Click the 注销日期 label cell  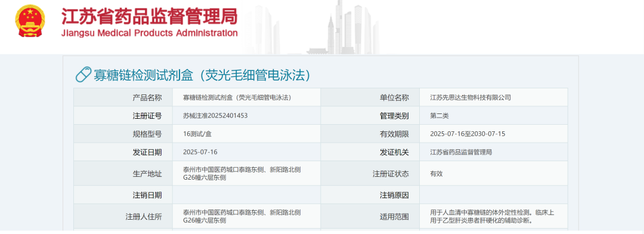click(123, 195)
